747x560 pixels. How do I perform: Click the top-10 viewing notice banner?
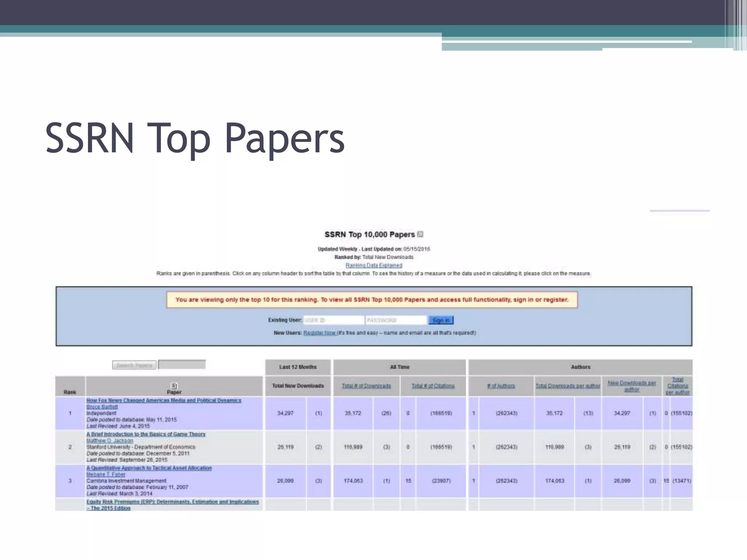coord(372,300)
